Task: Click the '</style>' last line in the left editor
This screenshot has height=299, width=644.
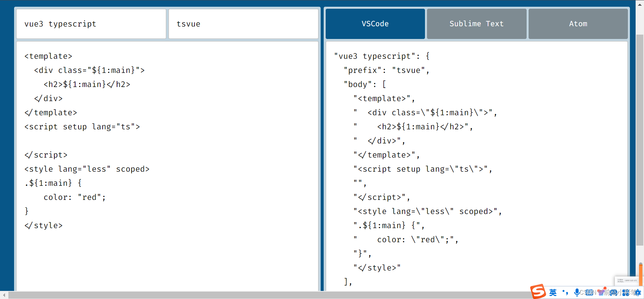Action: click(44, 225)
